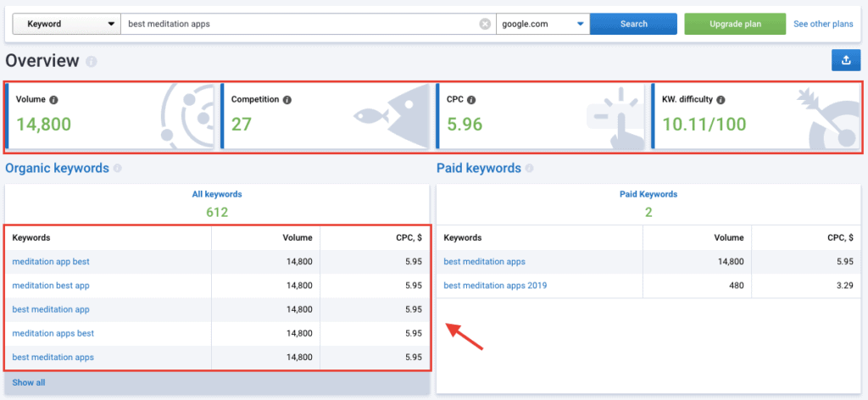Open the See other plans link
Viewport: 868px width, 400px height.
(823, 25)
